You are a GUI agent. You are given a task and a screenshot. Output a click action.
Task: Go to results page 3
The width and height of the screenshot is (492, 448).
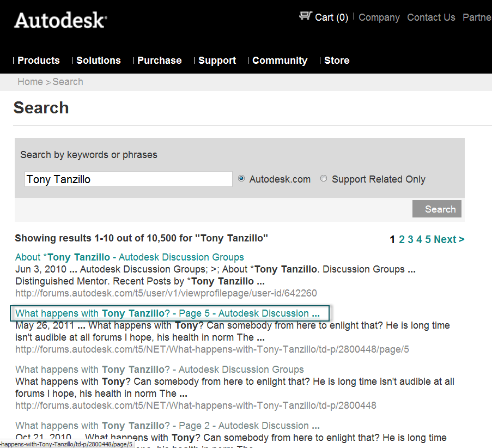point(410,239)
